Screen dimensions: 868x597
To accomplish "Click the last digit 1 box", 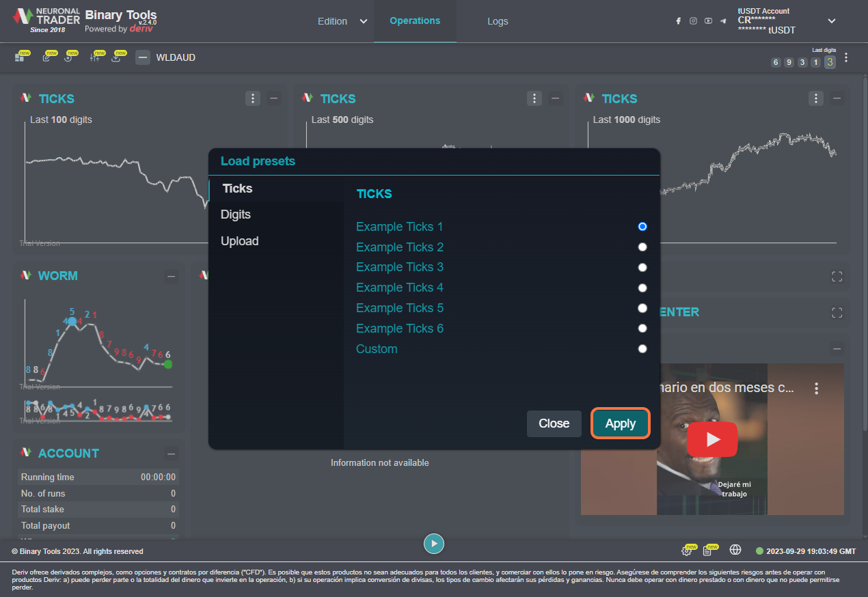I will click(815, 63).
